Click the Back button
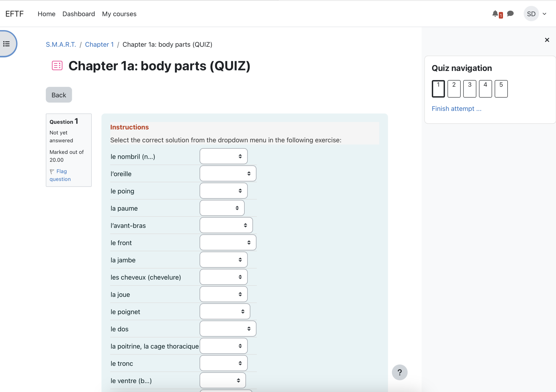 click(59, 95)
